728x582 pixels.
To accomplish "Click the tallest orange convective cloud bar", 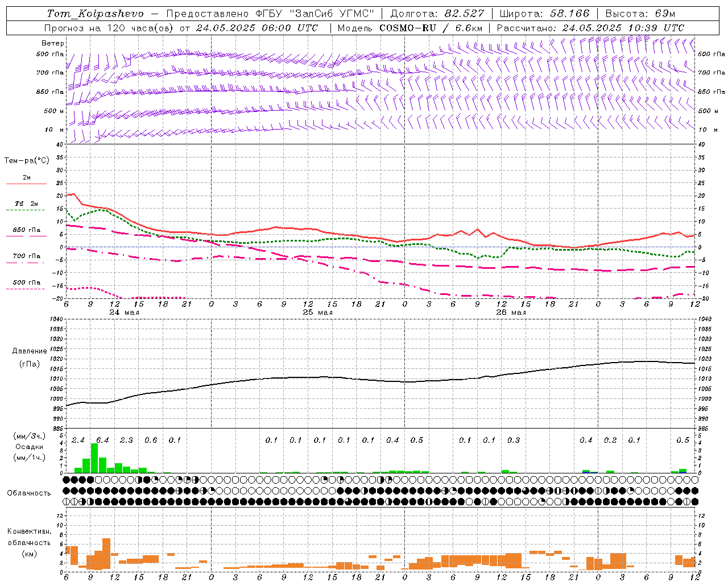I will 106,554.
